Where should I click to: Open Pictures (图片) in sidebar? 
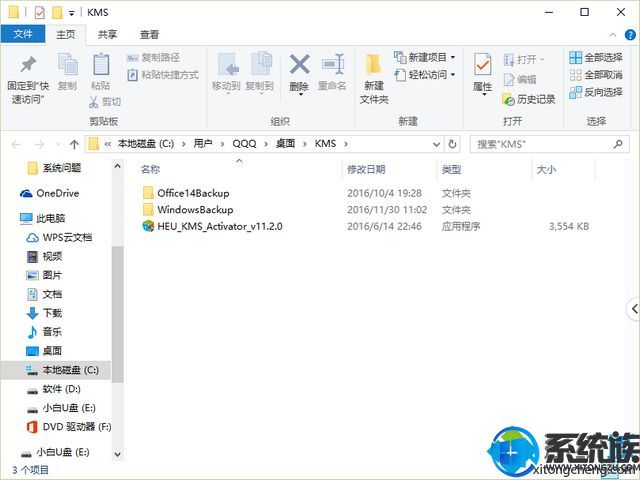[44, 276]
